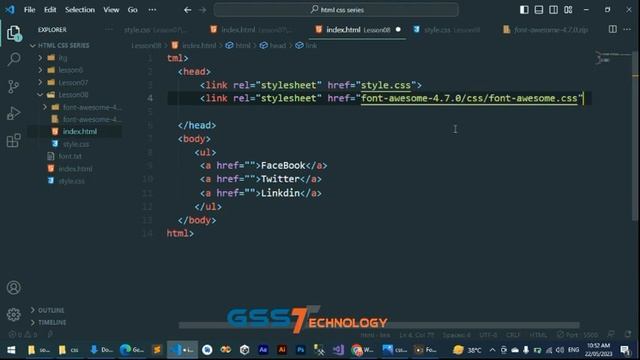Open Illustrator from the taskbar
The width and height of the screenshot is (640, 360).
pos(282,350)
